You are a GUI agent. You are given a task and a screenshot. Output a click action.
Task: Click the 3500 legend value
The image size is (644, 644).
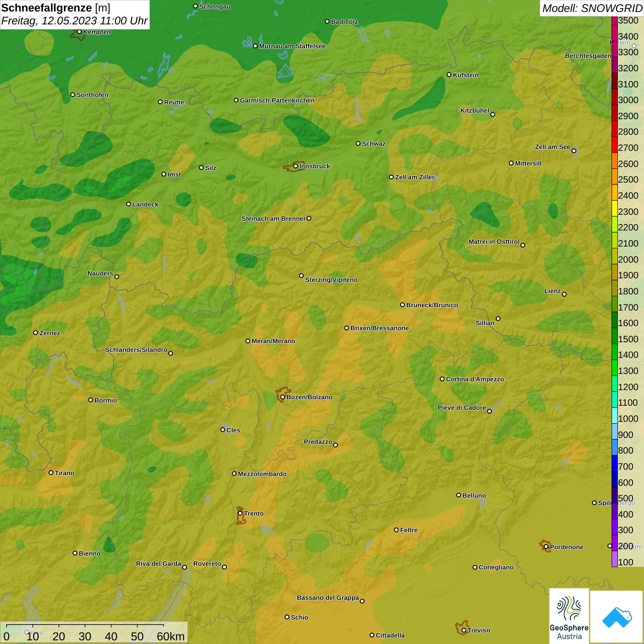click(x=628, y=20)
